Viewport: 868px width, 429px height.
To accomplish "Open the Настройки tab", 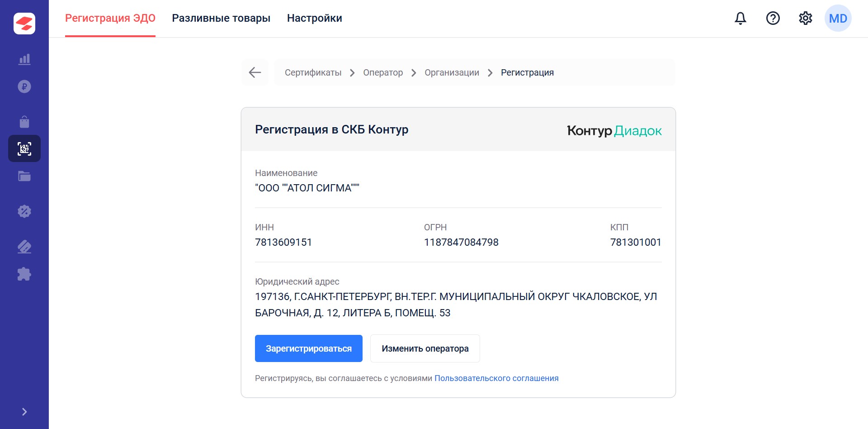I will [x=315, y=18].
